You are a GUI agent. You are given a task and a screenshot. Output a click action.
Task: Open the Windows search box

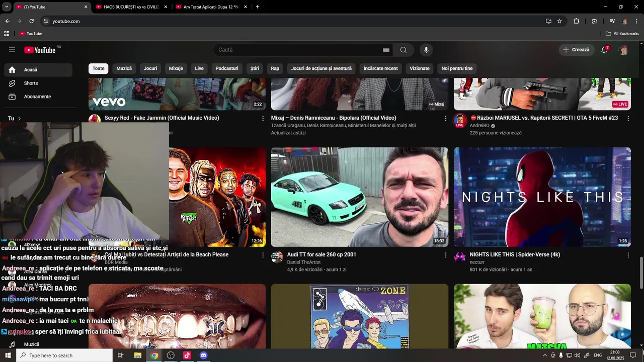point(64,355)
